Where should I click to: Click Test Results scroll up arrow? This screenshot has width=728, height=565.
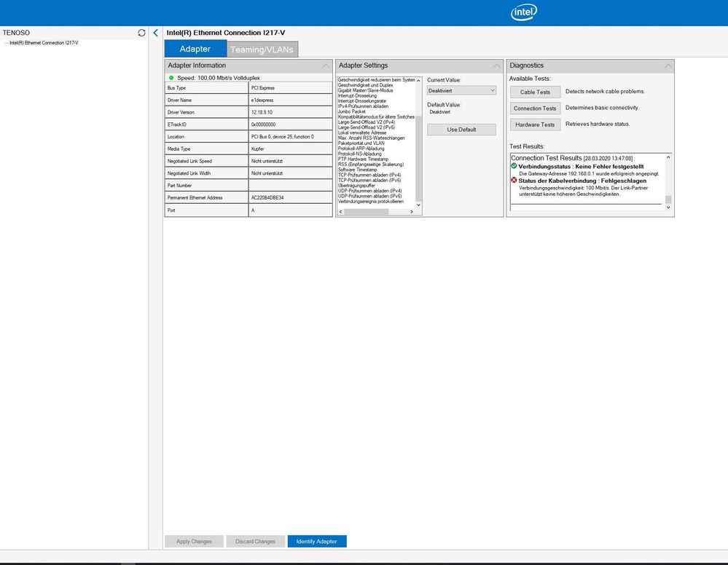coord(668,157)
